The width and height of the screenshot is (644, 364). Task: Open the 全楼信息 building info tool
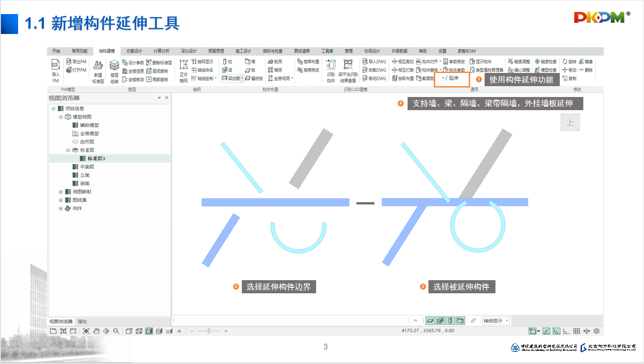pos(133,70)
